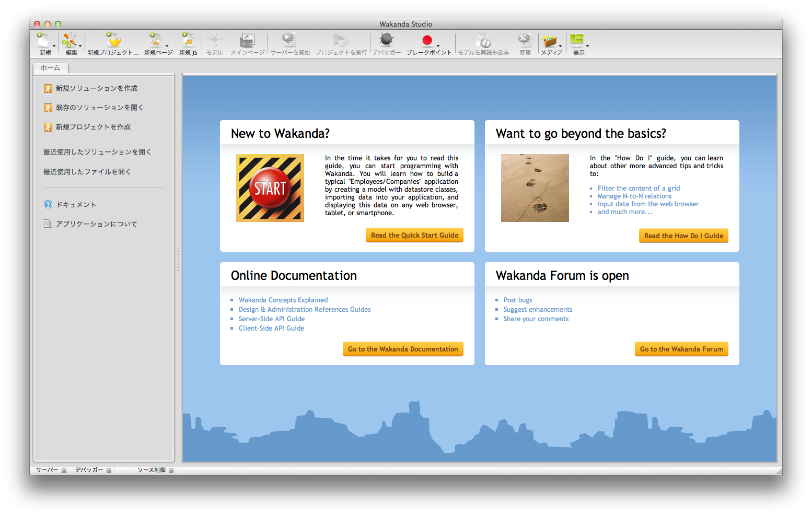Click the Read the How Do I Guide button

[683, 236]
